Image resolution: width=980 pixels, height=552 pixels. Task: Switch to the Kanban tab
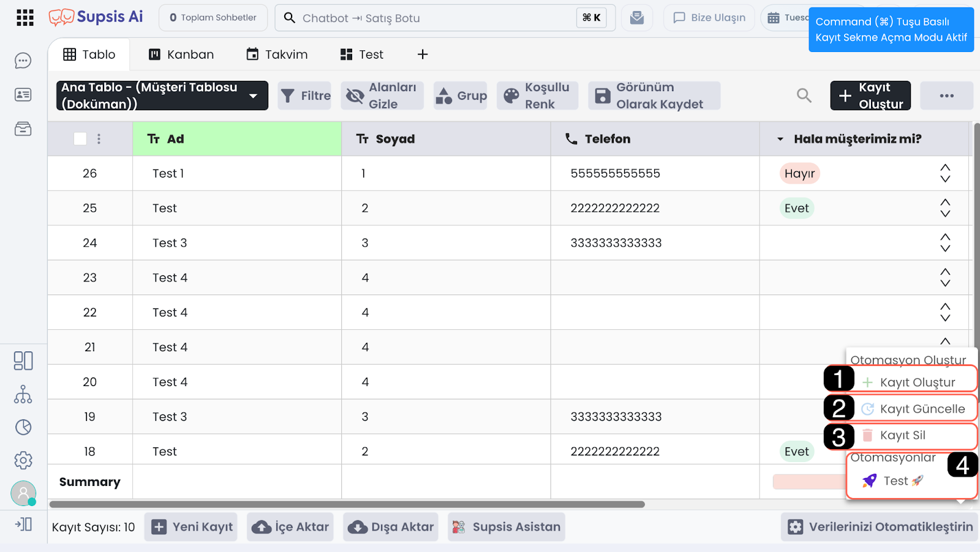click(181, 54)
